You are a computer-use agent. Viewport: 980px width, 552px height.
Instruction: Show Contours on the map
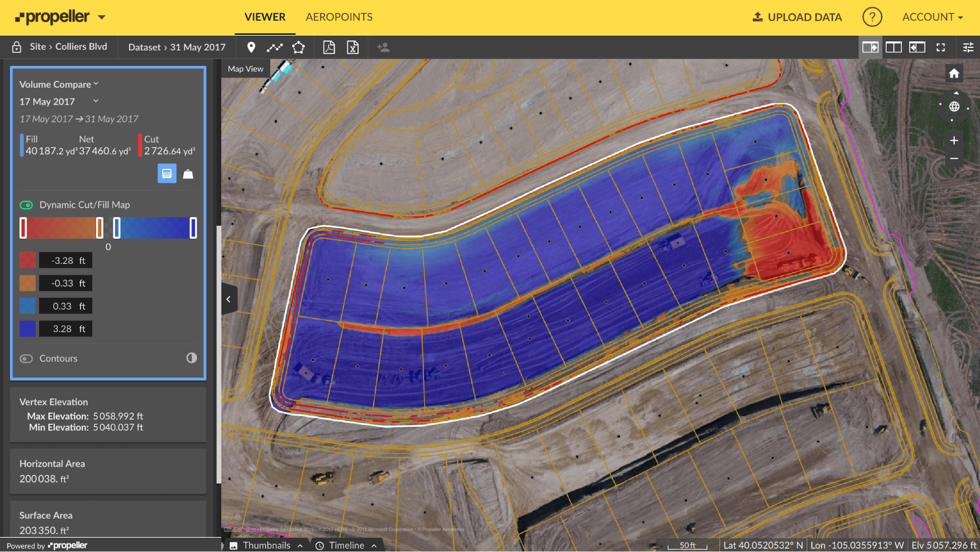27,358
